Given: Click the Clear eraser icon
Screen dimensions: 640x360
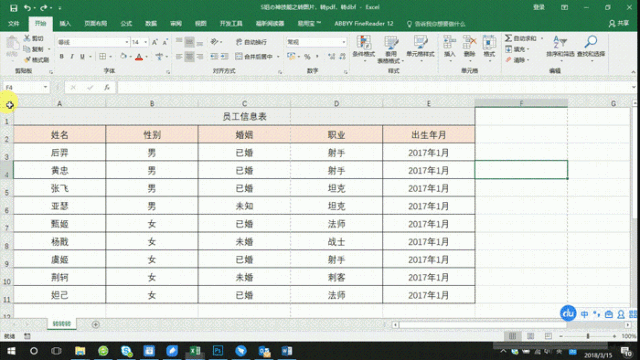Looking at the screenshot, I should coord(508,60).
